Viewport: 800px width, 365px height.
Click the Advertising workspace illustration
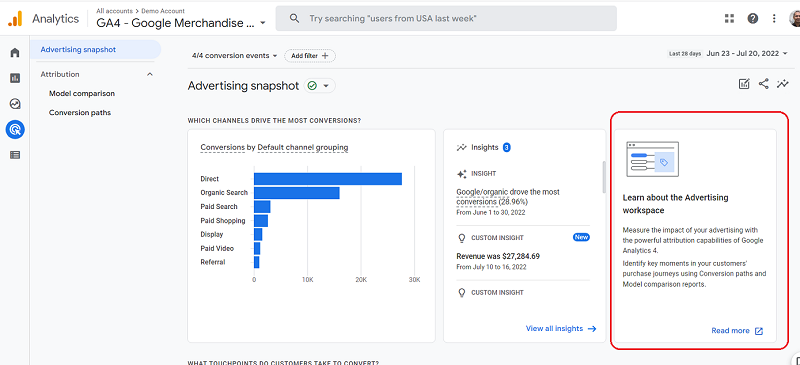click(653, 159)
